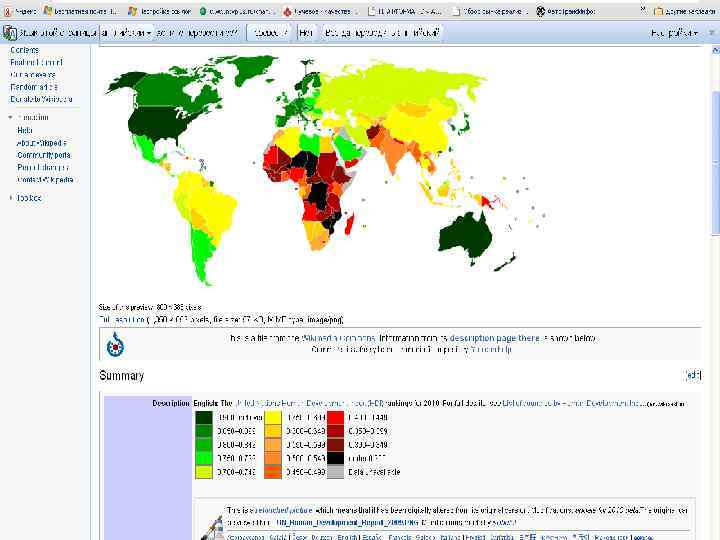Click the retouched picture brush icon
Viewport: 720px width, 540px height.
click(x=214, y=526)
